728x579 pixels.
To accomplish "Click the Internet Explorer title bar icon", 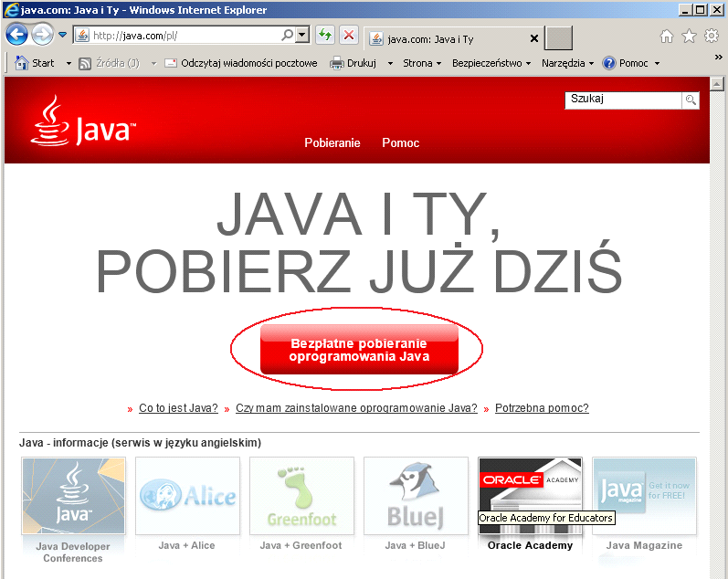I will pos(11,9).
